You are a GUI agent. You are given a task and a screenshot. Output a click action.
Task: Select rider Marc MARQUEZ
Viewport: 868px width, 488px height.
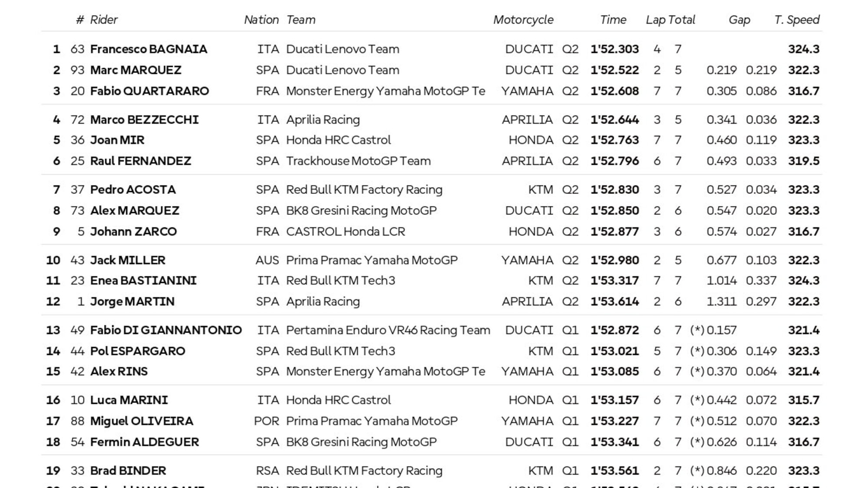(135, 70)
